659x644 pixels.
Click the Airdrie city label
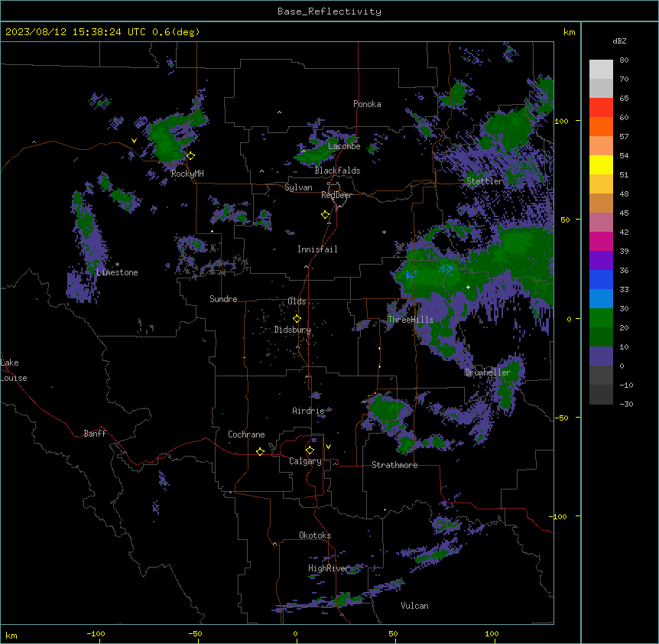[308, 411]
